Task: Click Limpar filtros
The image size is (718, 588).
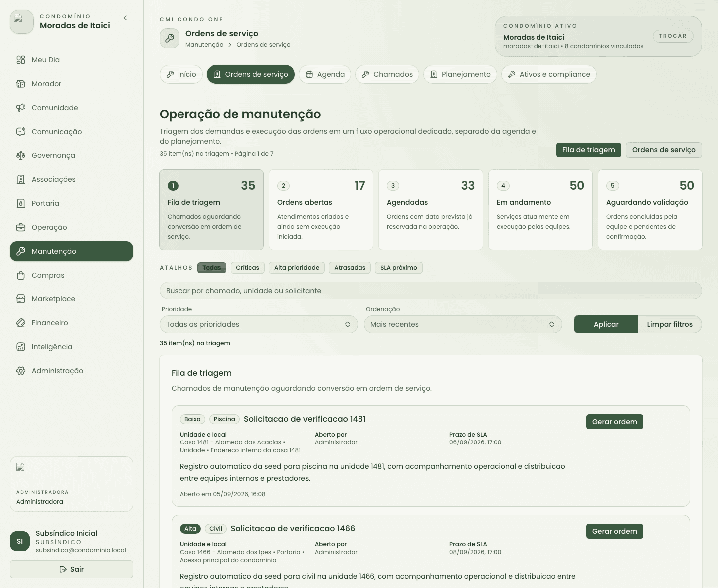Action: click(x=670, y=324)
